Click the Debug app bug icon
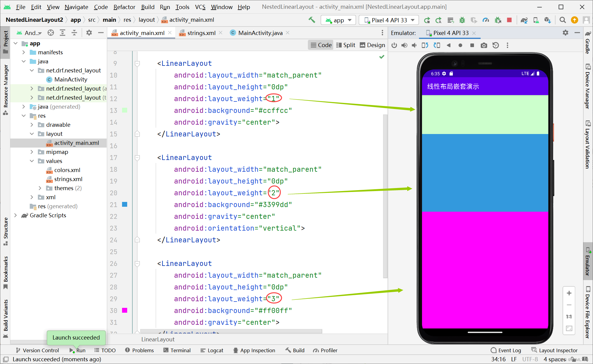 [x=462, y=20]
